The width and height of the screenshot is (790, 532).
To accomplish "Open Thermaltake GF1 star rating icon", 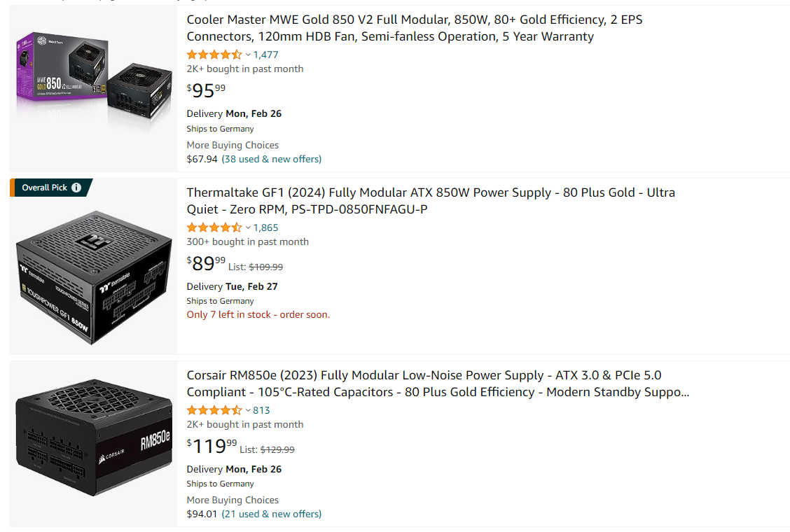I will [x=214, y=227].
